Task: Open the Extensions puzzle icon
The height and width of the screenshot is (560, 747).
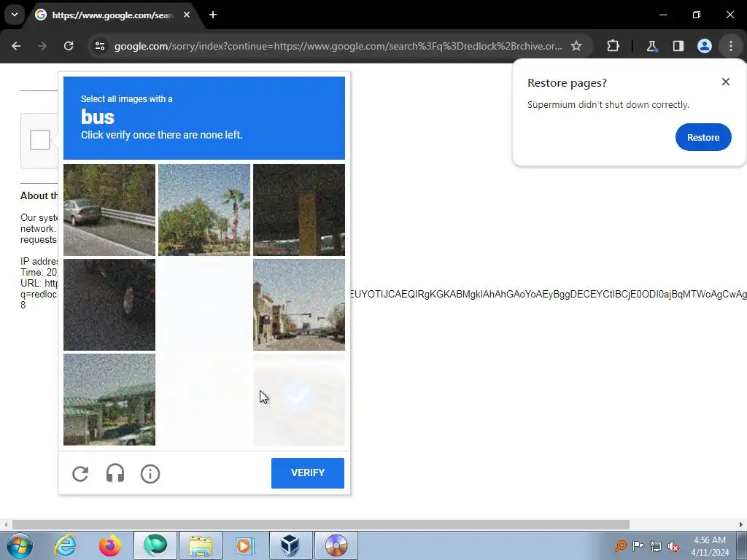Action: (613, 46)
